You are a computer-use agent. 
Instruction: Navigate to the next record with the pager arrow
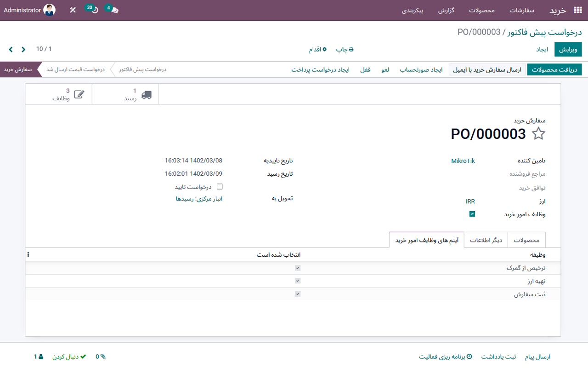[11, 49]
